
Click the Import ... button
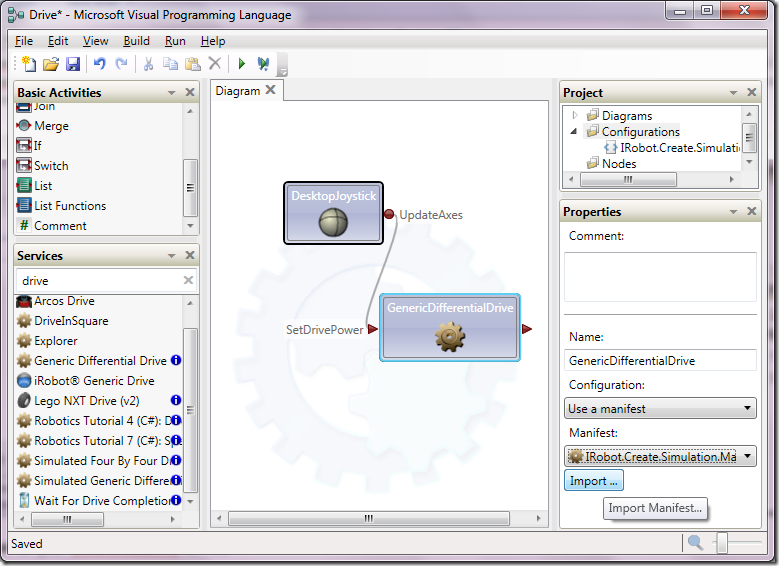[594, 481]
